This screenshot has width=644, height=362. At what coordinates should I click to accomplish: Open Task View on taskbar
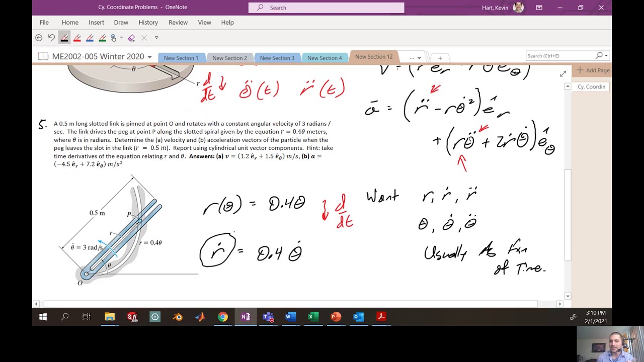click(x=87, y=317)
